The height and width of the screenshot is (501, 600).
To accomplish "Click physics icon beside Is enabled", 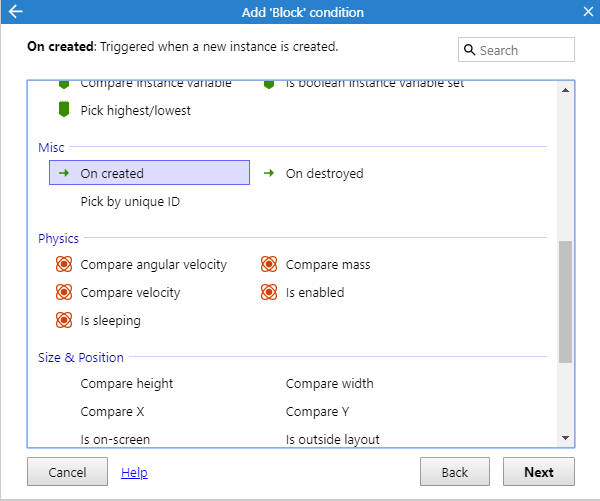I will pyautogui.click(x=269, y=293).
